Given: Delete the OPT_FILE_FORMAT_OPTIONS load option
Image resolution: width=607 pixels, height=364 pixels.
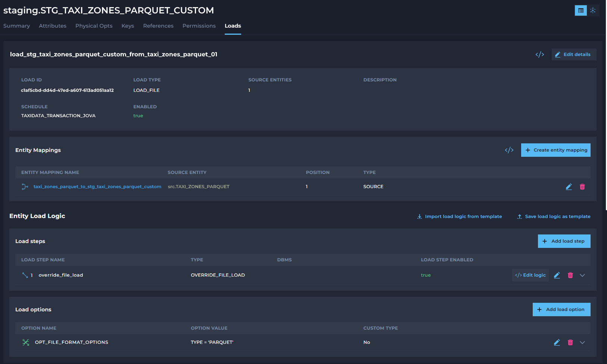Looking at the screenshot, I should point(570,342).
